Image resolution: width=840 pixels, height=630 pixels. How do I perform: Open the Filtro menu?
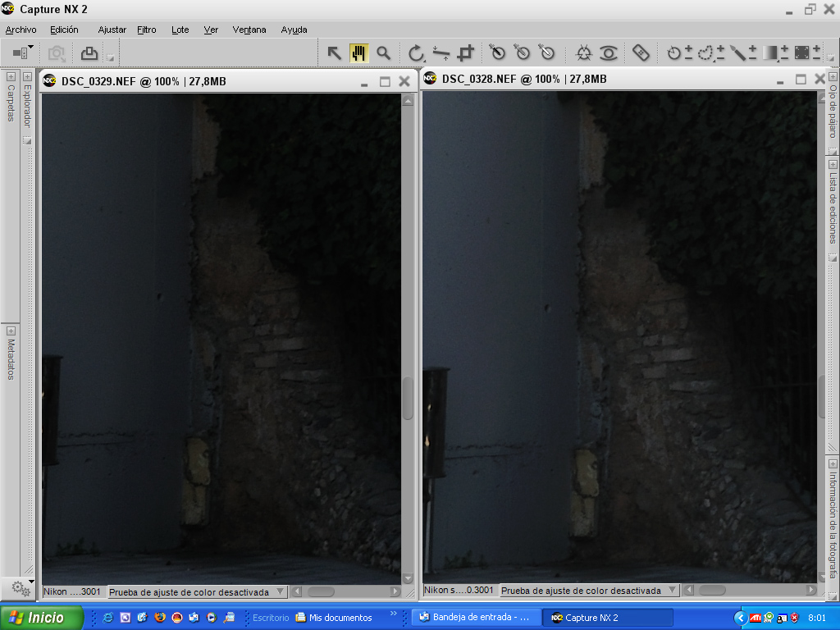[147, 30]
